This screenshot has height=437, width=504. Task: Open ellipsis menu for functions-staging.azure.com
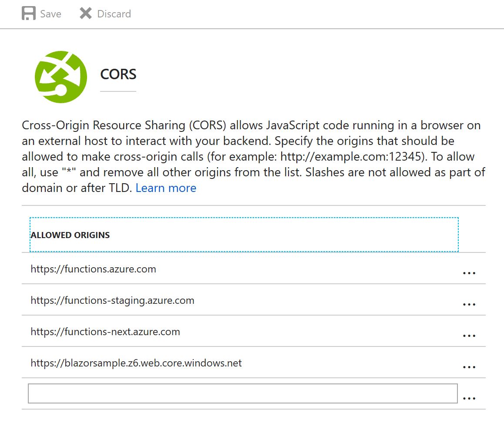[x=469, y=304]
